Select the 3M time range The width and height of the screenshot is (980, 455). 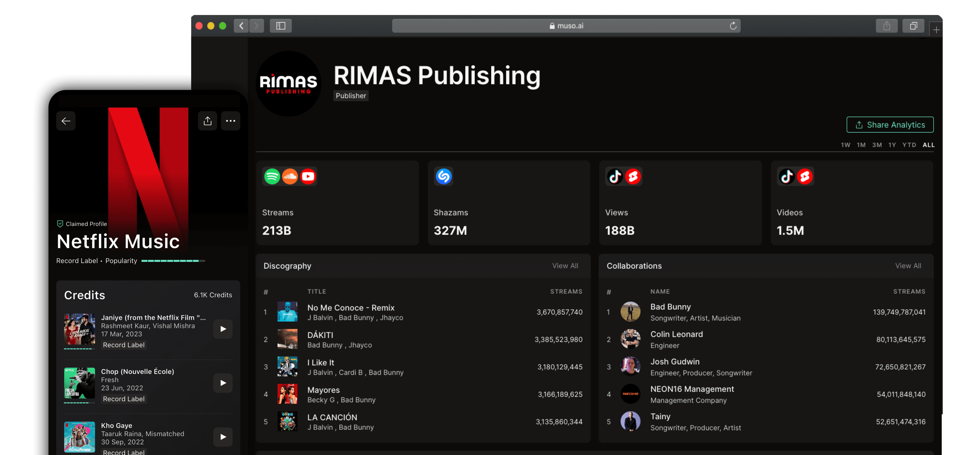pos(877,145)
